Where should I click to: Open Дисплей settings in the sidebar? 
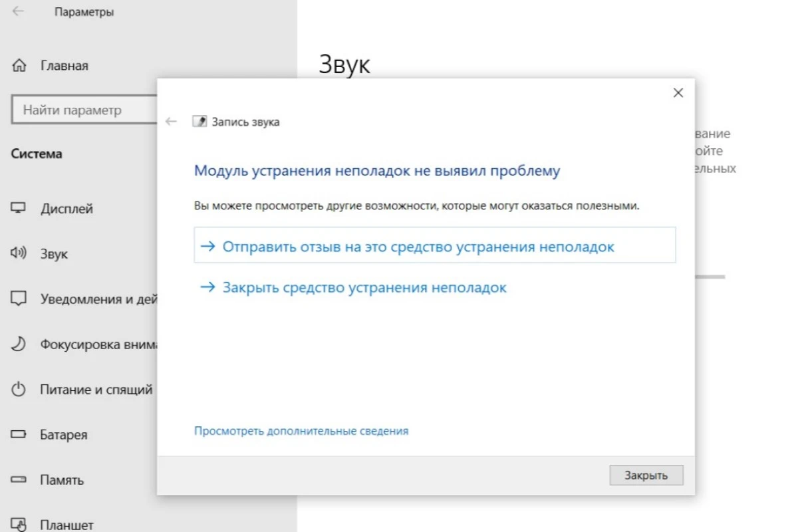(53, 209)
